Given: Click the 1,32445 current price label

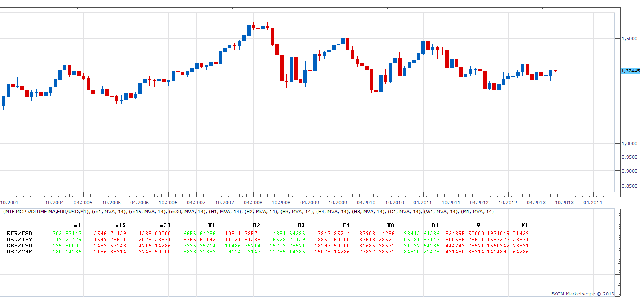Looking at the screenshot, I should click(630, 71).
